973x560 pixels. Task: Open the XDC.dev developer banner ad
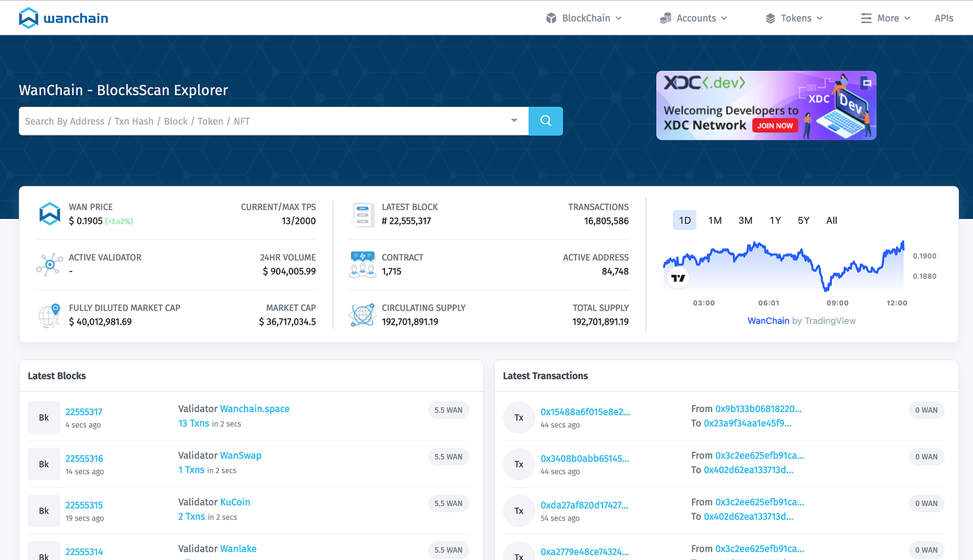pos(766,106)
